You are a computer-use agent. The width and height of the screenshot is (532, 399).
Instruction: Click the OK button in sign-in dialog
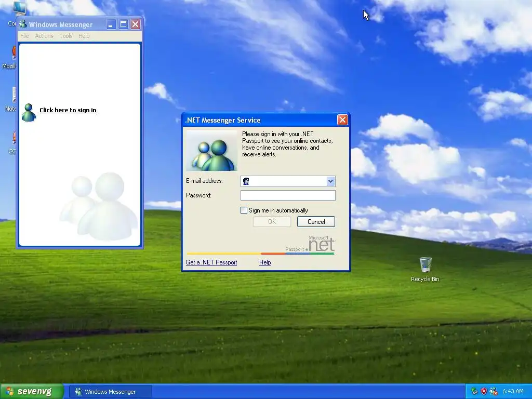[x=272, y=221]
